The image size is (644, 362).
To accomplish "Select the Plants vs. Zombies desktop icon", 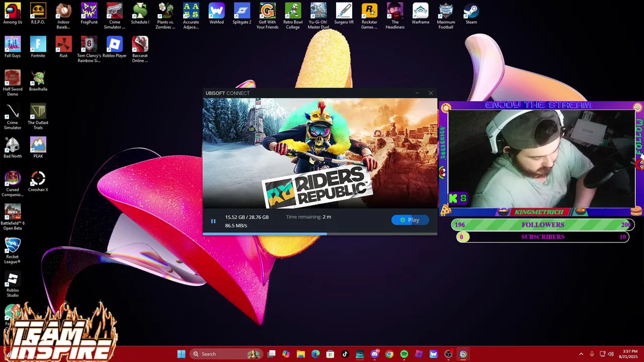I will (x=166, y=16).
